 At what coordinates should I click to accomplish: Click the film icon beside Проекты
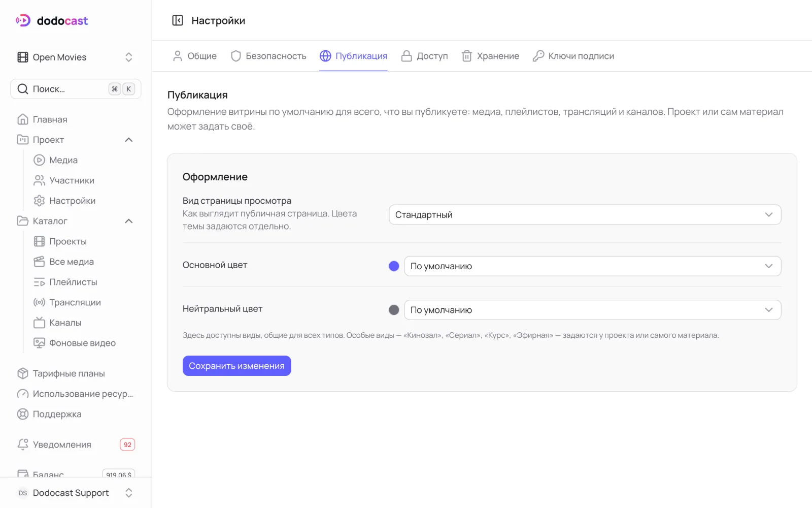39,241
